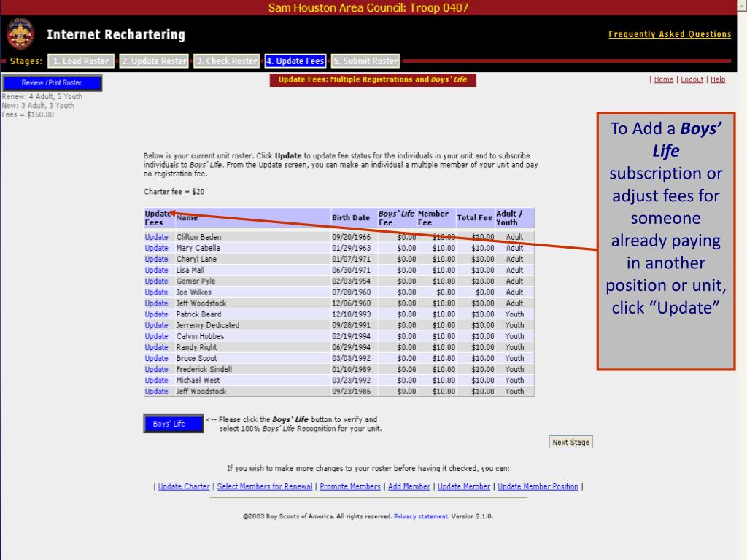Click the Total Fee column header
Viewport: 747px width, 560px height.
474,217
